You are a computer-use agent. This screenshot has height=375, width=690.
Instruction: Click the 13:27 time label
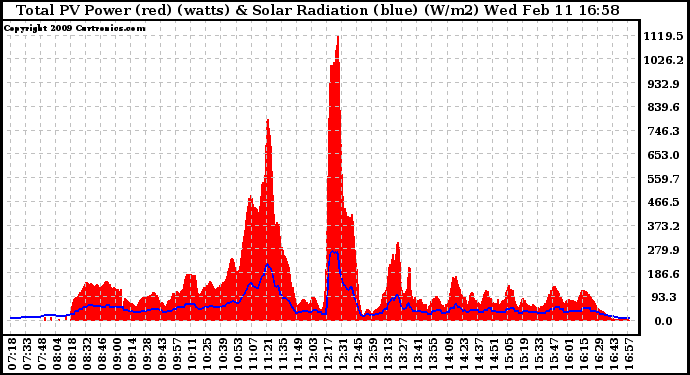pyautogui.click(x=403, y=354)
